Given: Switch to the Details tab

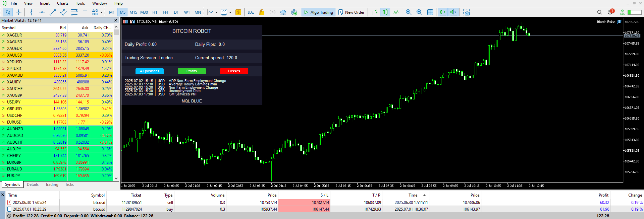Looking at the screenshot, I should 33,185.
